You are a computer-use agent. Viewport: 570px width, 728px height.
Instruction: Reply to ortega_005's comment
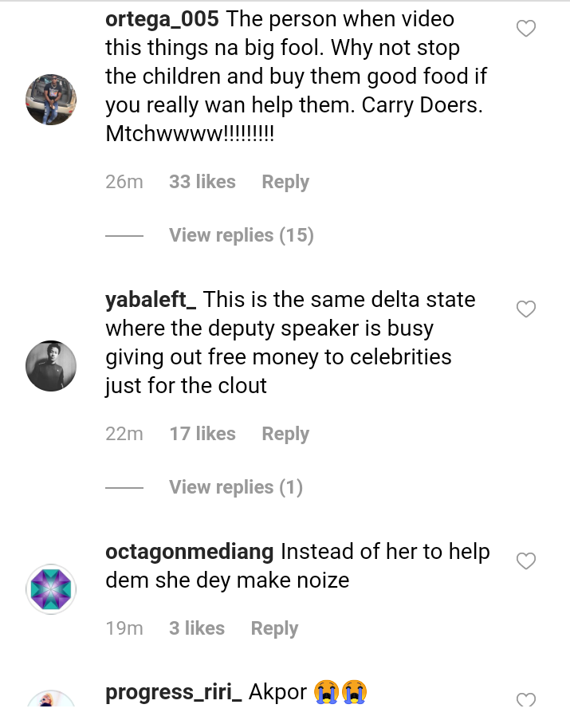point(285,182)
